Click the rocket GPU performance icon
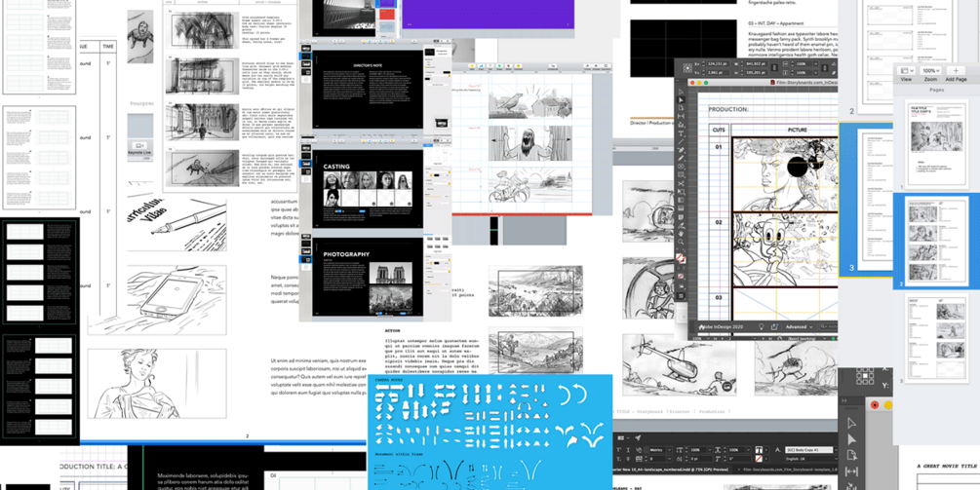The image size is (980, 490). point(638,437)
